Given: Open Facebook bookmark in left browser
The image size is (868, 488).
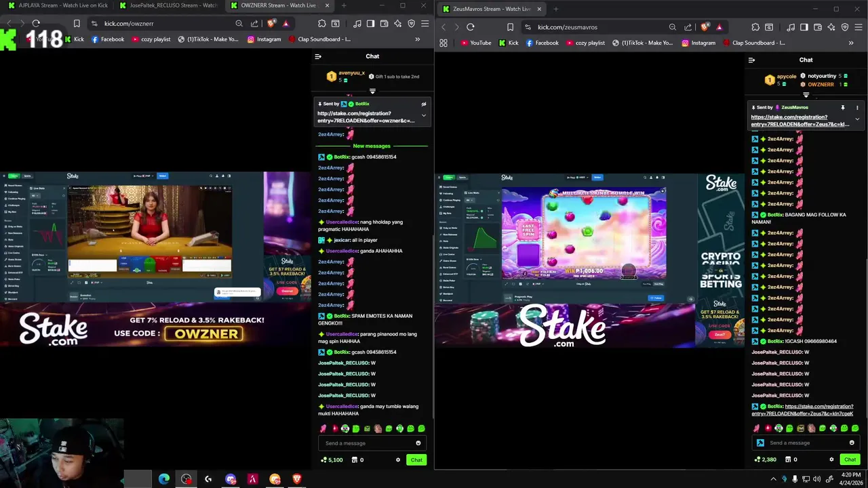Looking at the screenshot, I should (x=108, y=39).
